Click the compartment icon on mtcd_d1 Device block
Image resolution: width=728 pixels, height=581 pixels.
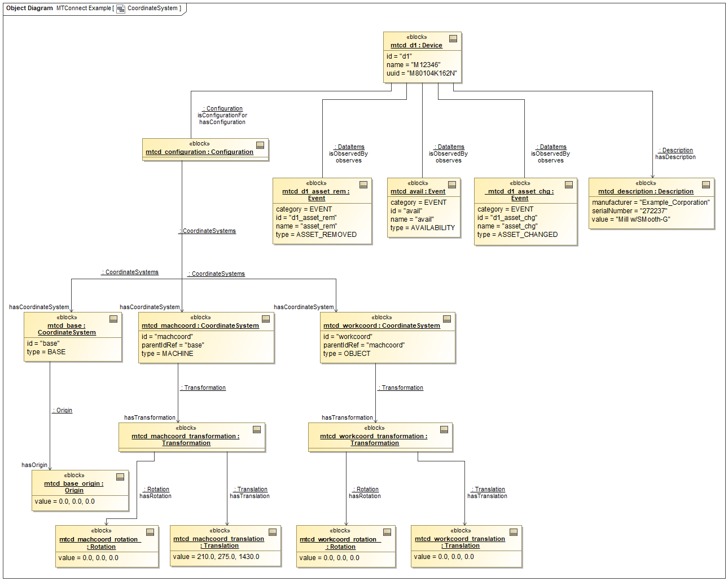tap(453, 38)
